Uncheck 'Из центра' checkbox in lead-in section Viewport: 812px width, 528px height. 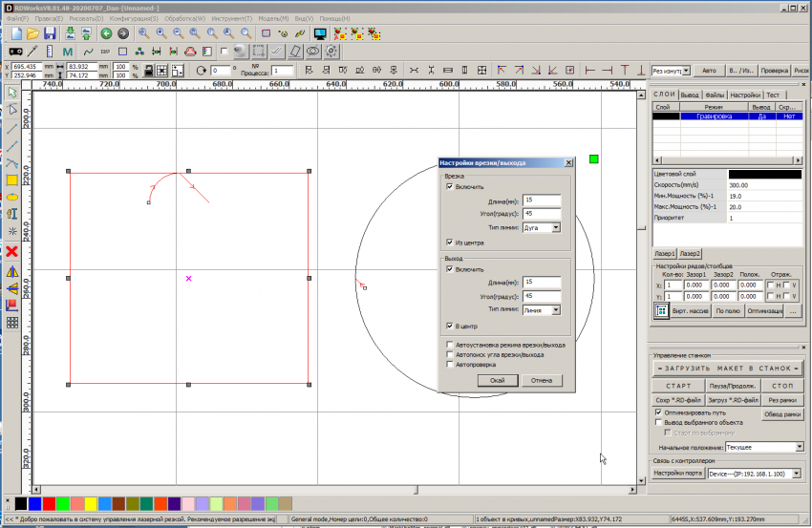click(450, 243)
